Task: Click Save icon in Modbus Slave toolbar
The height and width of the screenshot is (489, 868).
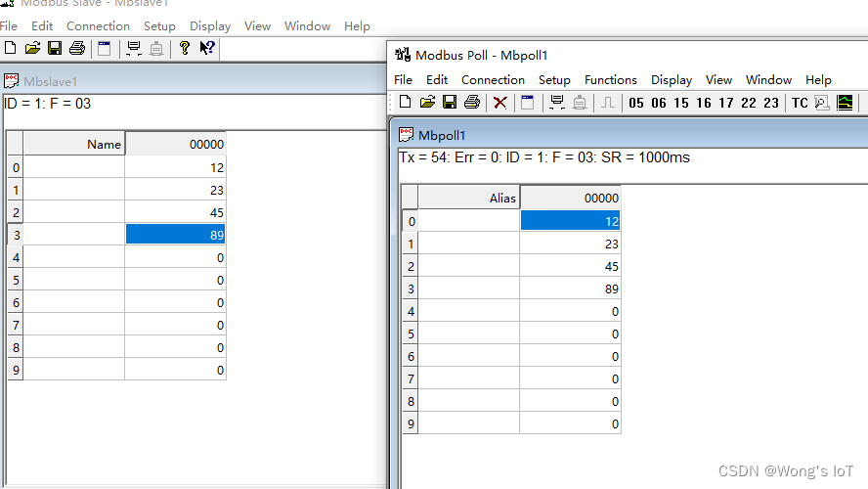Action: pyautogui.click(x=55, y=48)
